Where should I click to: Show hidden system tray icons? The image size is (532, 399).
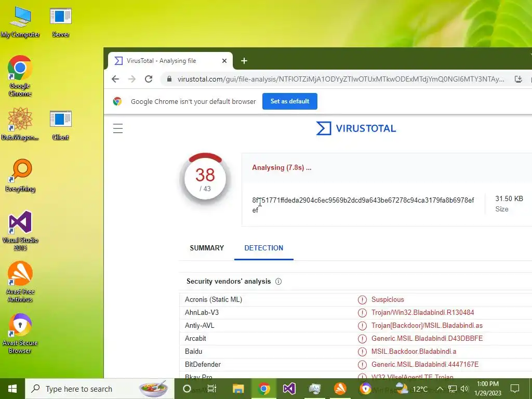point(440,389)
